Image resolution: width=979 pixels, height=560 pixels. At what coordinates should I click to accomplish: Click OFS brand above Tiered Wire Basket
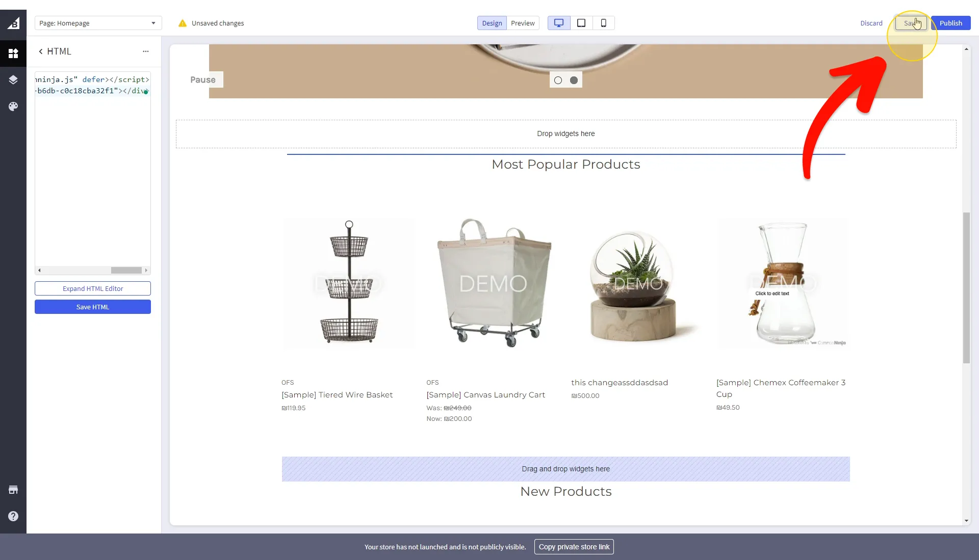click(x=288, y=383)
